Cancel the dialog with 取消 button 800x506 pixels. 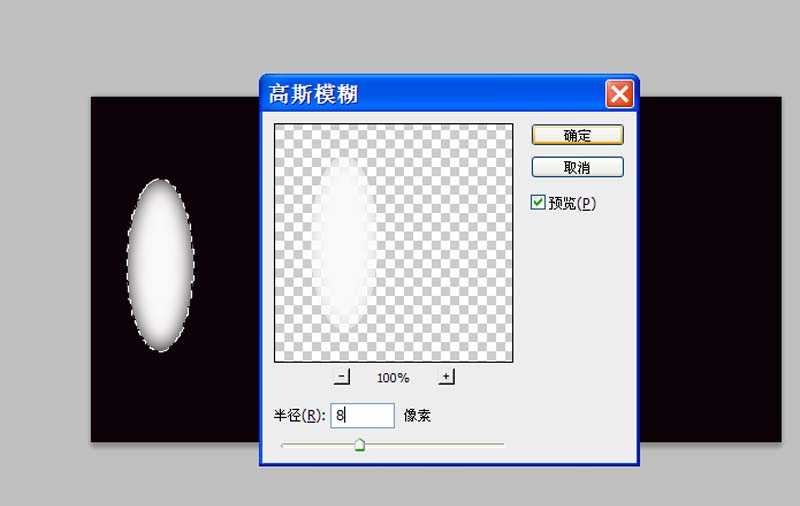click(577, 167)
